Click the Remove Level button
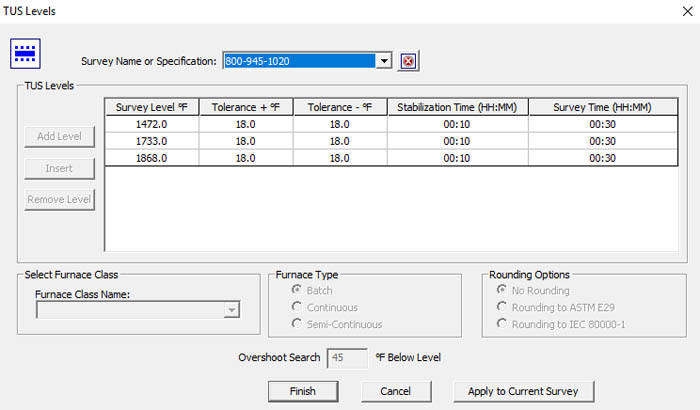 point(59,199)
